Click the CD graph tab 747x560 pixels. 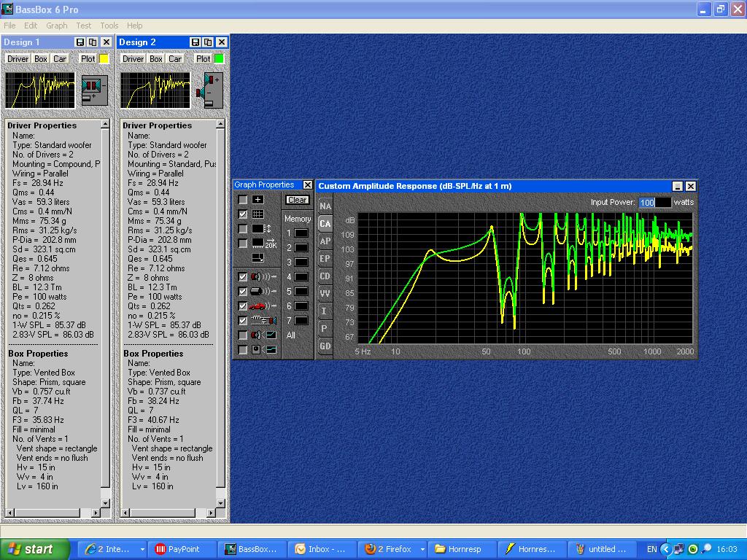[325, 276]
